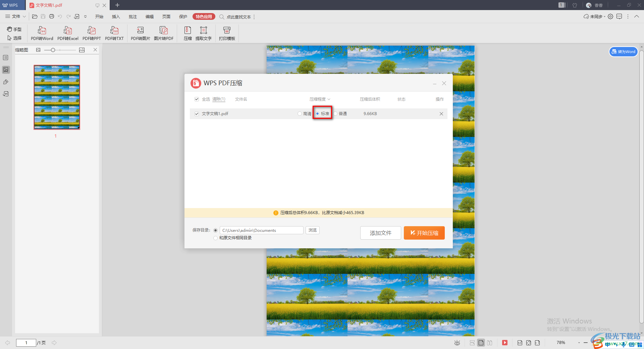Click the 清除(1) link

[x=219, y=99]
